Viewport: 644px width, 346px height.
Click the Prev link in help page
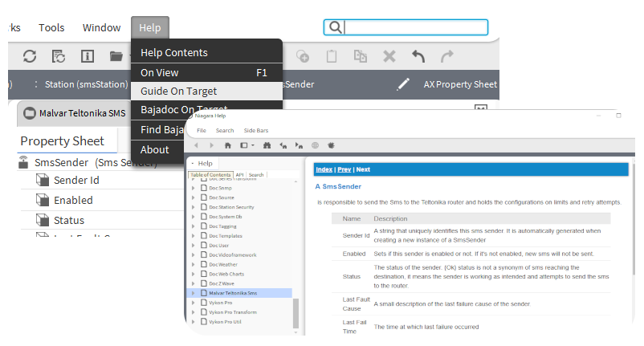pos(344,169)
